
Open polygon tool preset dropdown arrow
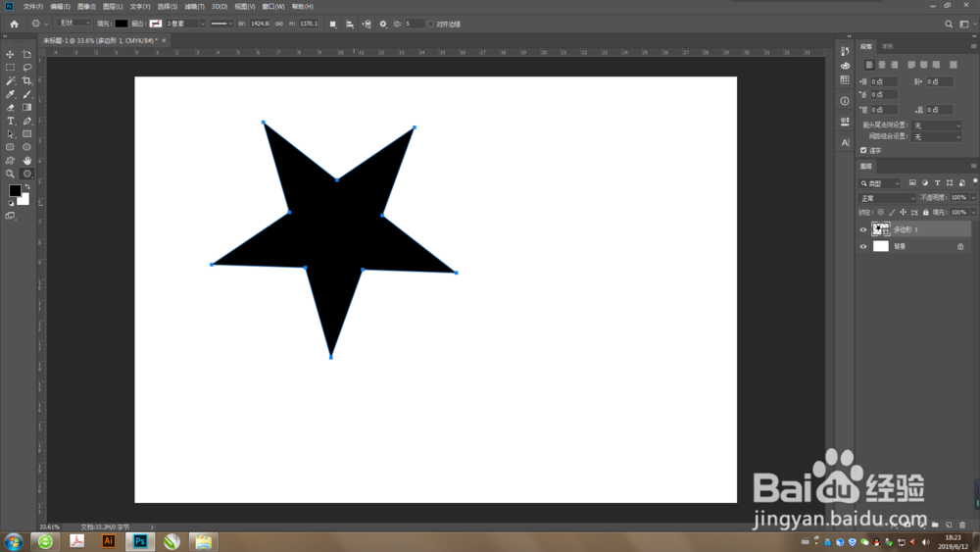[46, 24]
